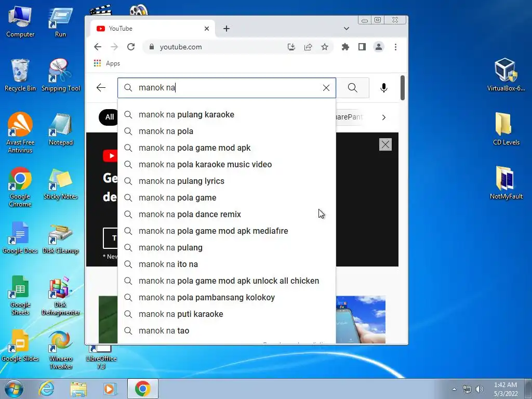
Task: Select the Notepad desktop shortcut
Action: point(61,129)
